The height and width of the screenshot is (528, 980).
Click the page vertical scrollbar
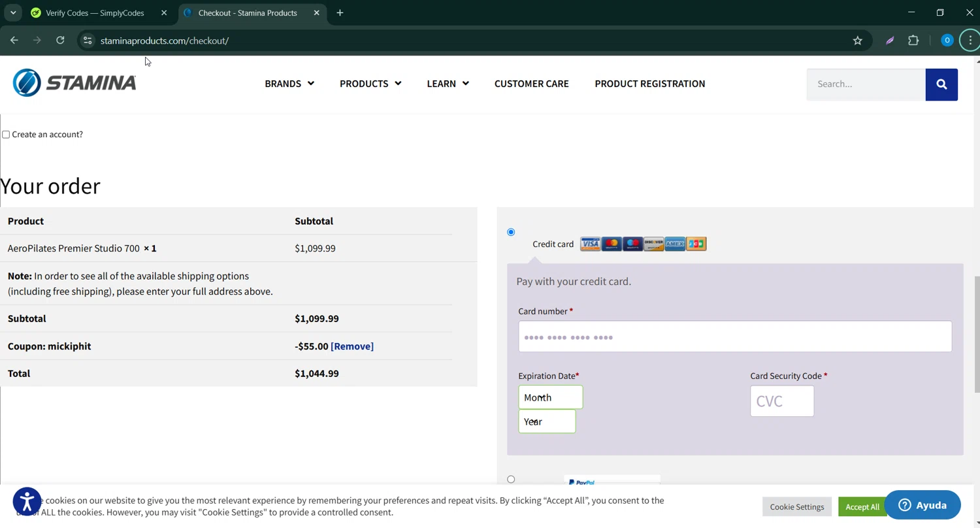point(977,333)
